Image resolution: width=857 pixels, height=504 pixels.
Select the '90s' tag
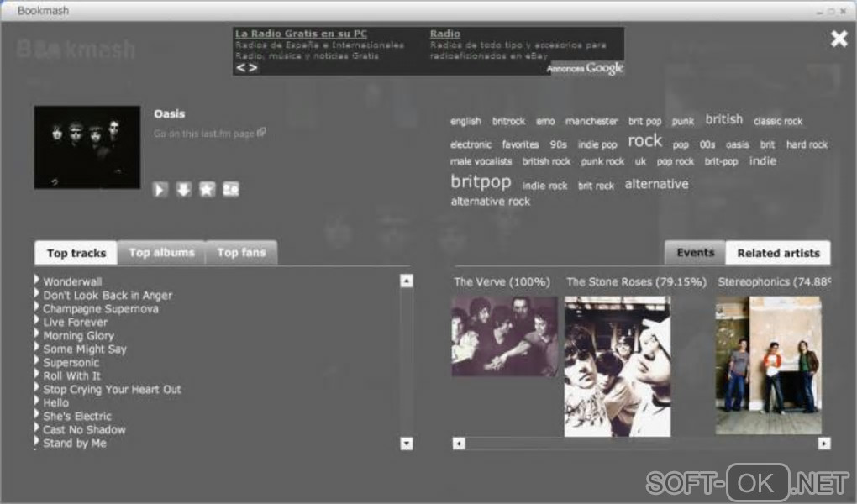[558, 144]
